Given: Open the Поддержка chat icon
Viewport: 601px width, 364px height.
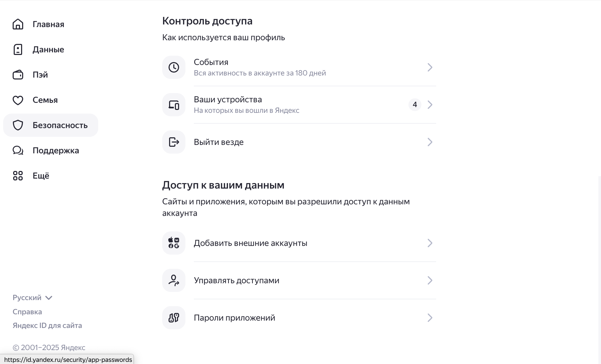Looking at the screenshot, I should point(18,150).
